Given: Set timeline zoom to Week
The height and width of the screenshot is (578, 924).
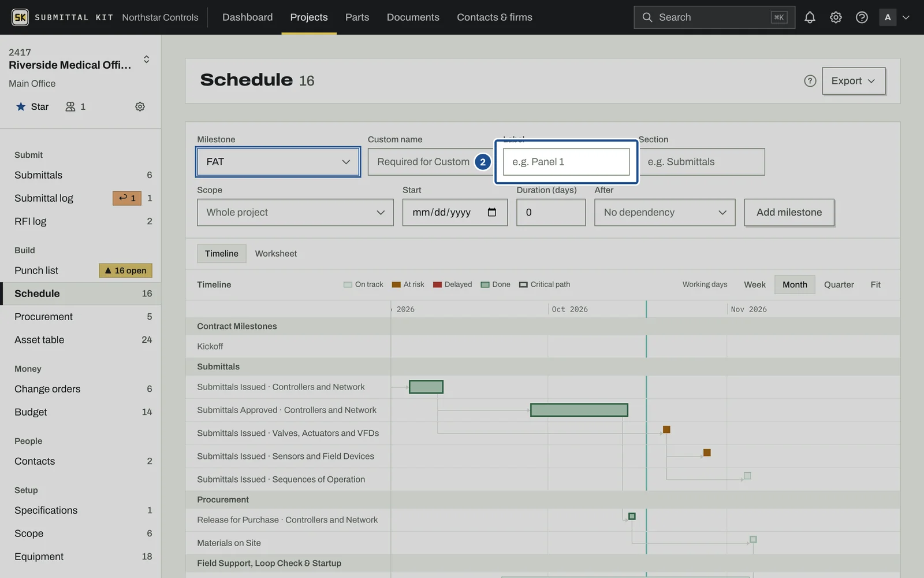Looking at the screenshot, I should coord(754,284).
